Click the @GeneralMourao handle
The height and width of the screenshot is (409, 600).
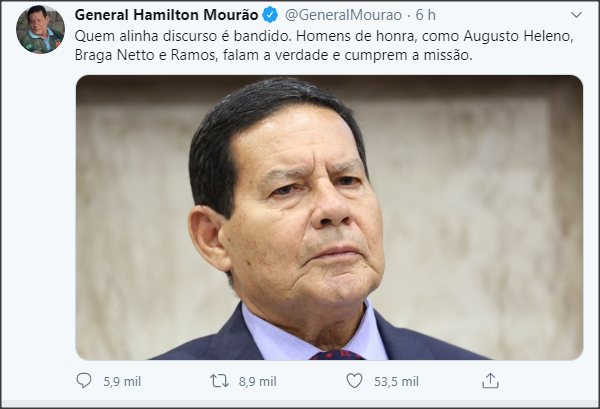(x=343, y=15)
